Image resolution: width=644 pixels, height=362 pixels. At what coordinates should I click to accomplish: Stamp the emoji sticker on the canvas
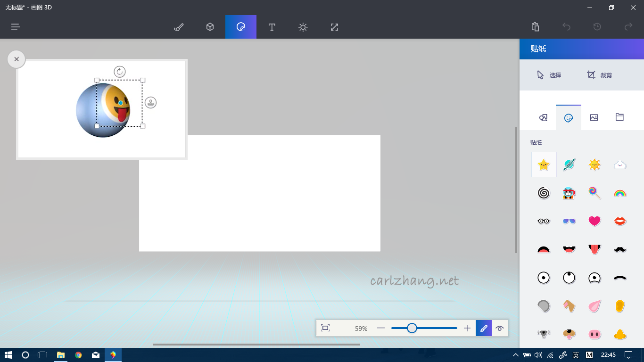click(151, 103)
